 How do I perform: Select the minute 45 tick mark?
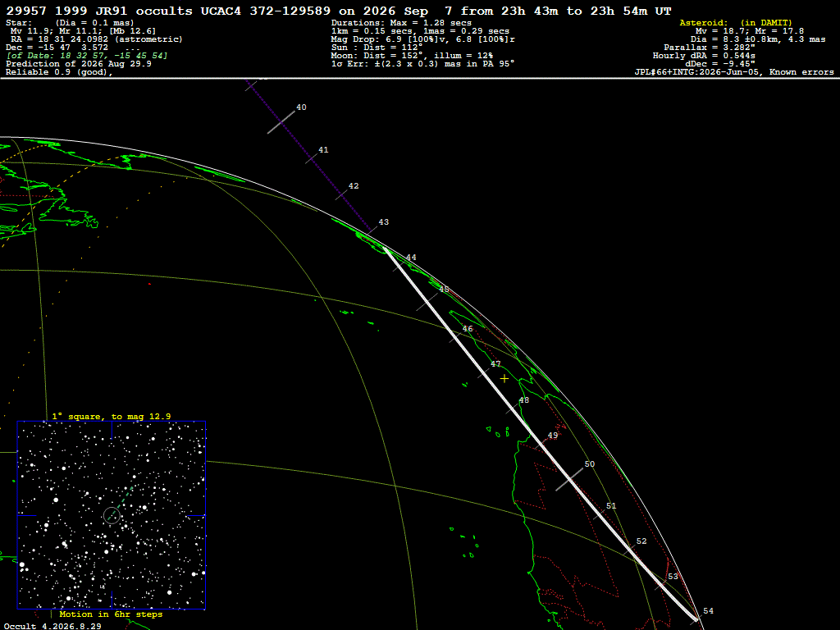click(427, 300)
